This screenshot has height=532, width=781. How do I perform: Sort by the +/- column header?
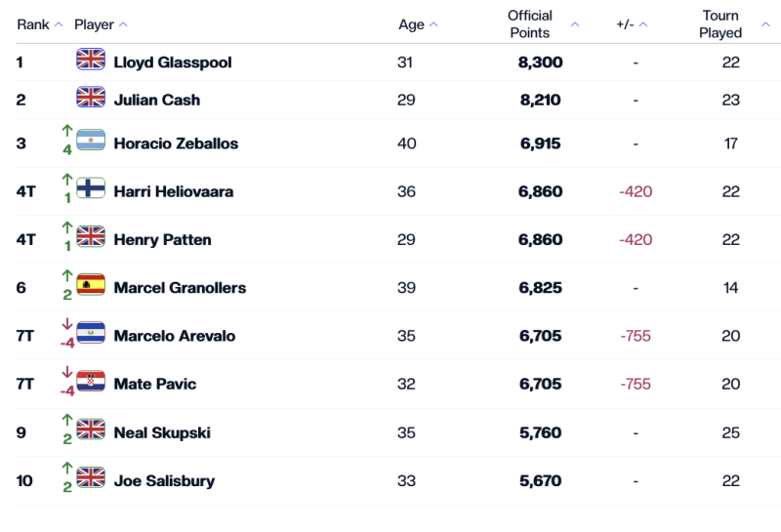coord(632,24)
